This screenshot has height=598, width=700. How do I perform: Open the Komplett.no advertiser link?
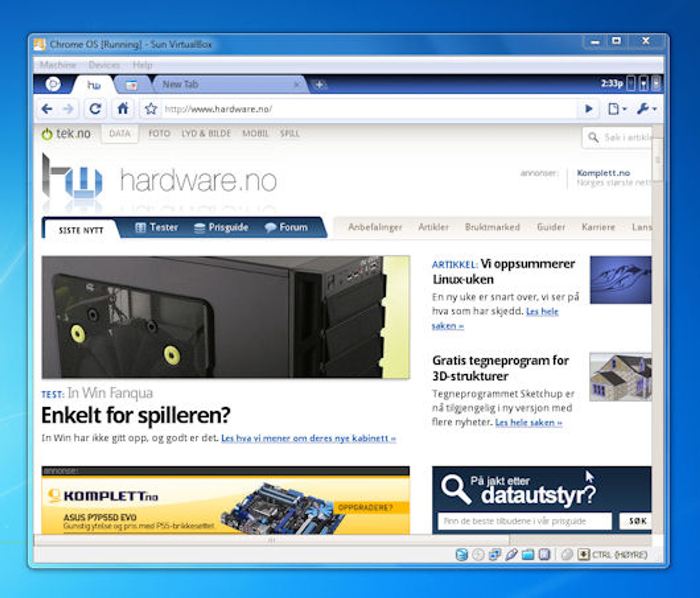(x=603, y=173)
